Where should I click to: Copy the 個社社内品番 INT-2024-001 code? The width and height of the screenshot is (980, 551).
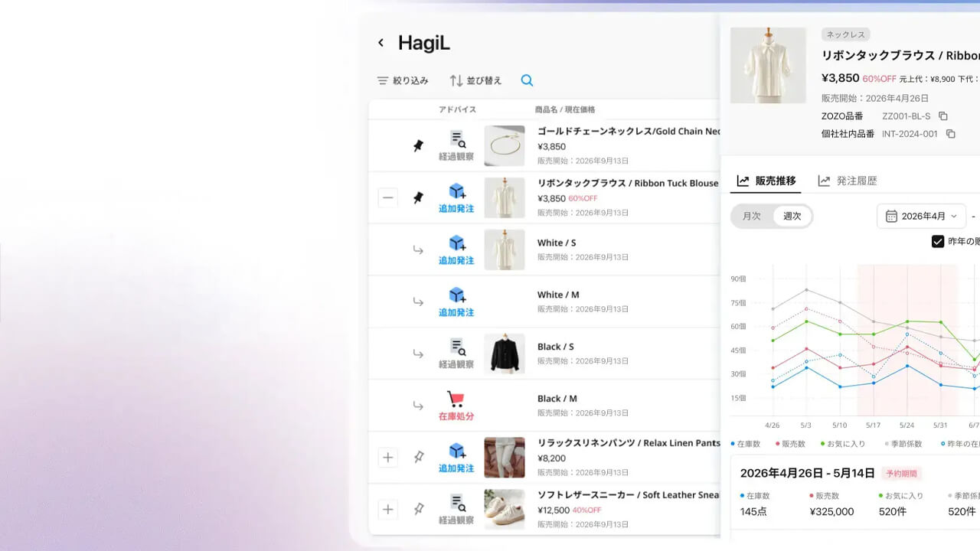[951, 134]
